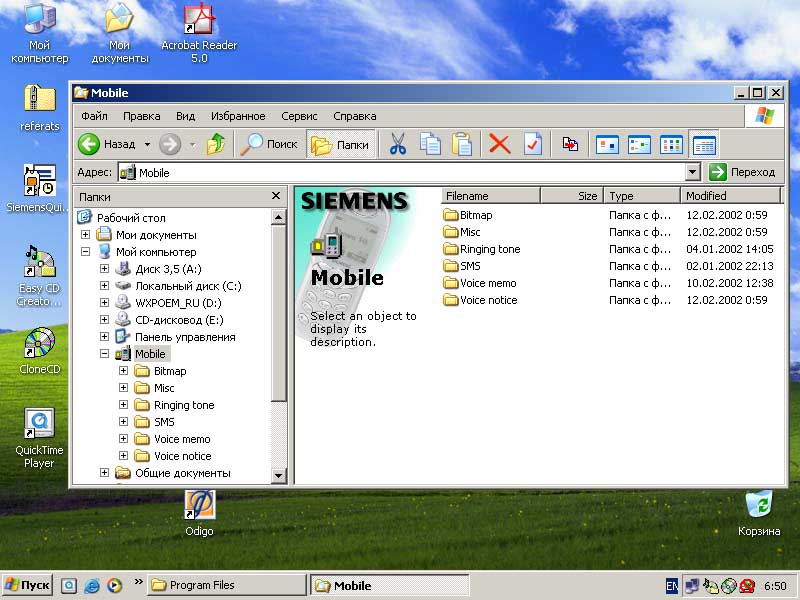Image resolution: width=800 pixels, height=600 pixels.
Task: Go up one folder level
Action: point(216,144)
